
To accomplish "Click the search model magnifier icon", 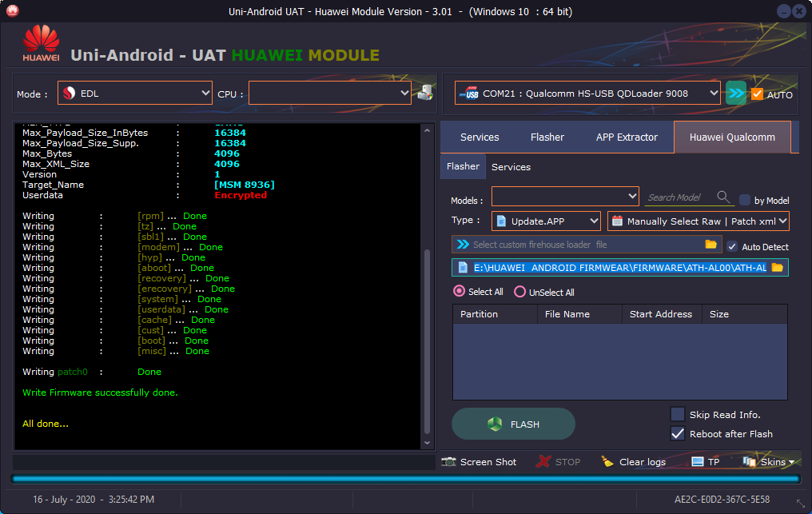I will [x=723, y=197].
